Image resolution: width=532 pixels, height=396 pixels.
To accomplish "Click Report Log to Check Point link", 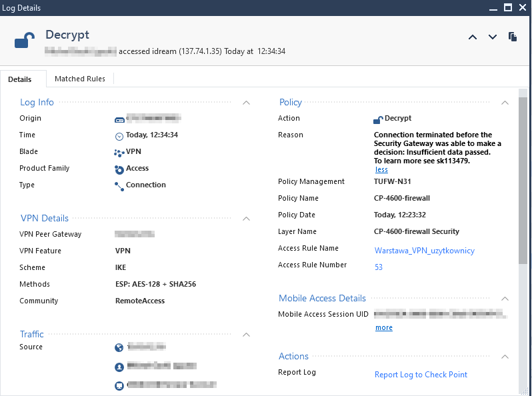I will click(421, 375).
